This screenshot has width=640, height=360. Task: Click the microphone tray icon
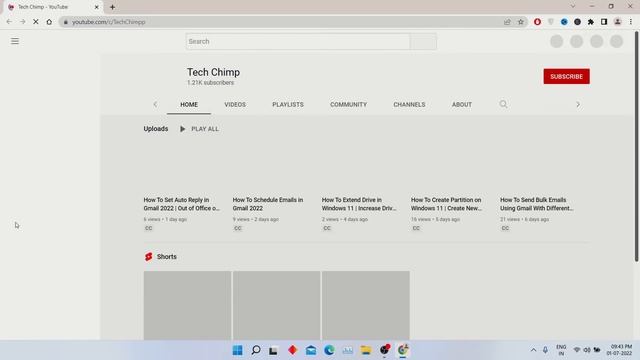click(x=545, y=350)
